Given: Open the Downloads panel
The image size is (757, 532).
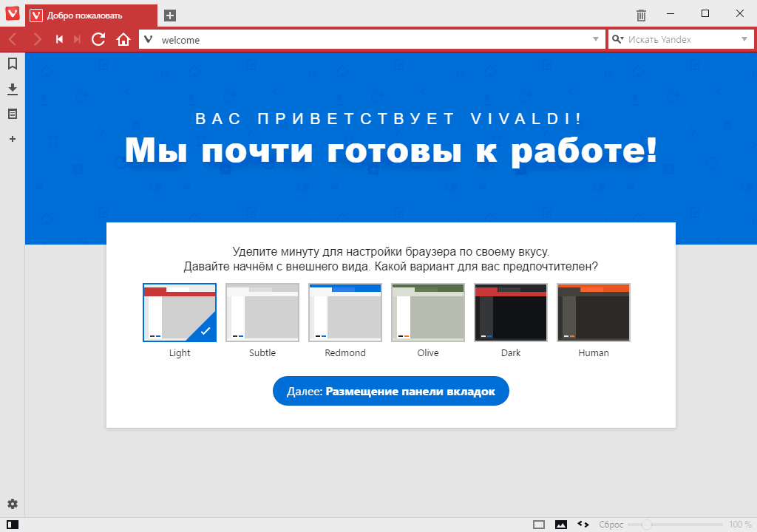Looking at the screenshot, I should coord(12,88).
